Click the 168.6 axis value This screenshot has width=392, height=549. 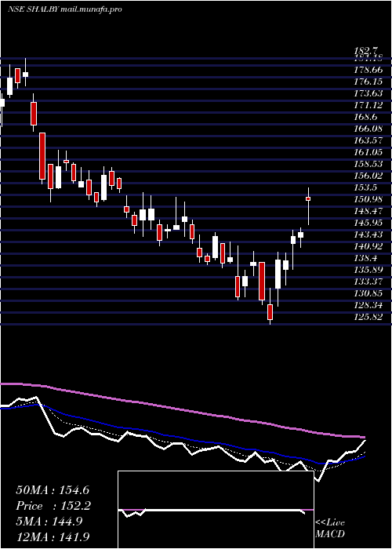coord(365,117)
